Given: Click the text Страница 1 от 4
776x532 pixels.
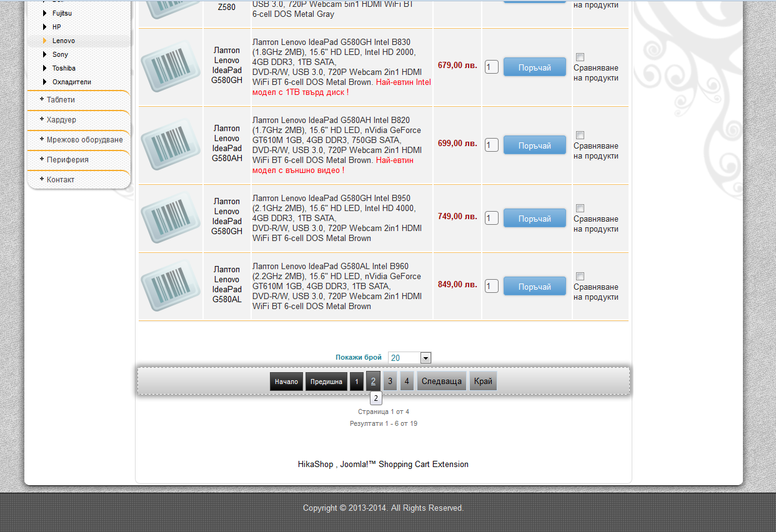Looking at the screenshot, I should point(384,412).
